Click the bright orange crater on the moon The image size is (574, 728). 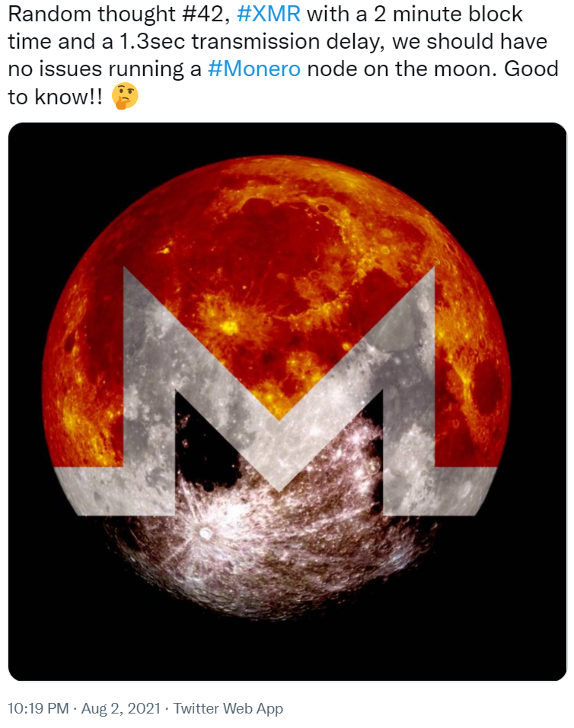click(229, 327)
